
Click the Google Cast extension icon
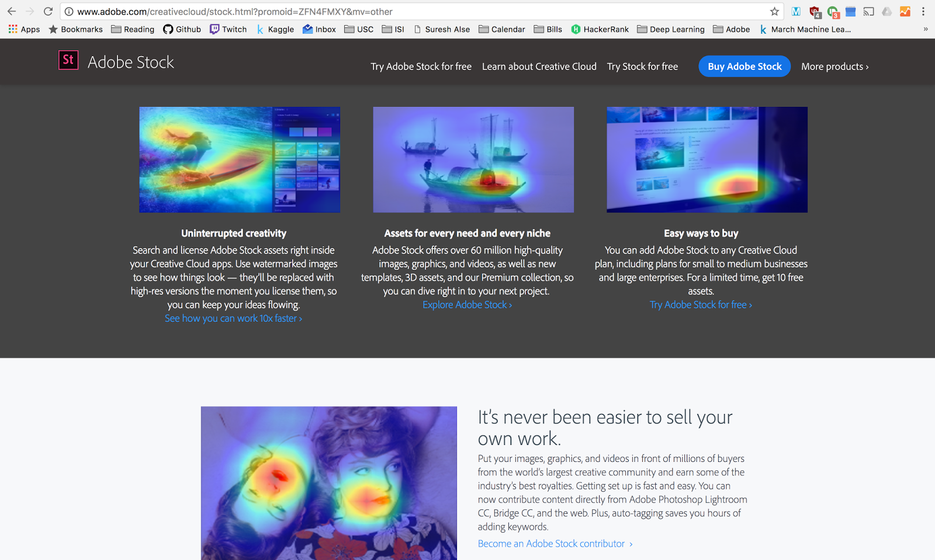tap(868, 11)
